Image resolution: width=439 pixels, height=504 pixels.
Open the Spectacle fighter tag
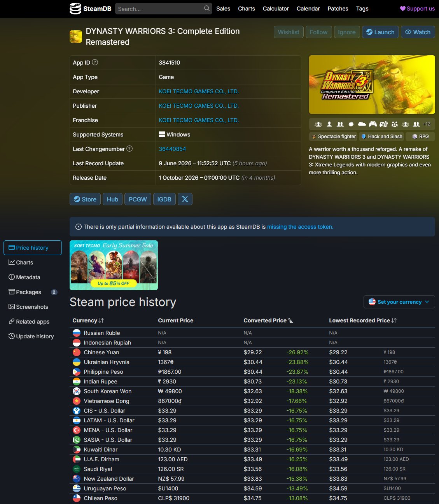click(333, 136)
